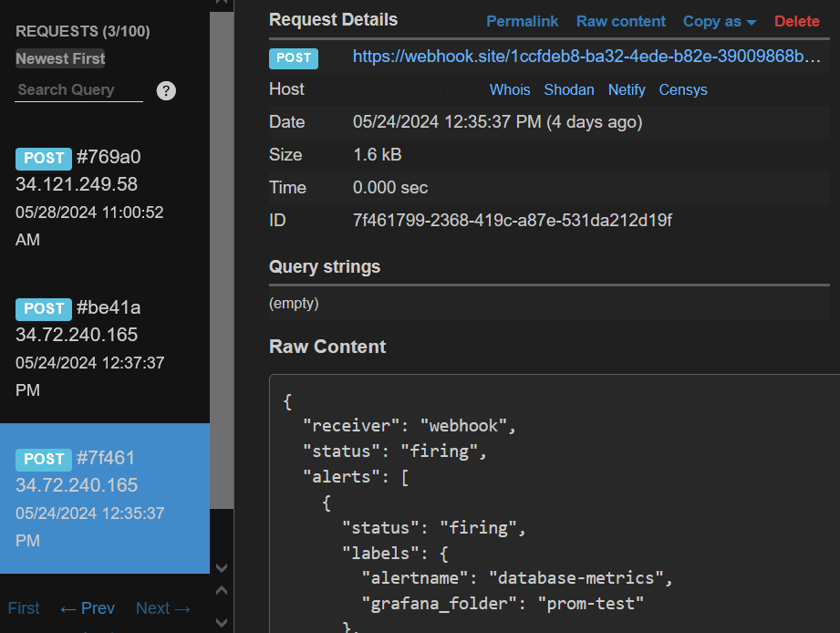View Raw content of the request

621,21
